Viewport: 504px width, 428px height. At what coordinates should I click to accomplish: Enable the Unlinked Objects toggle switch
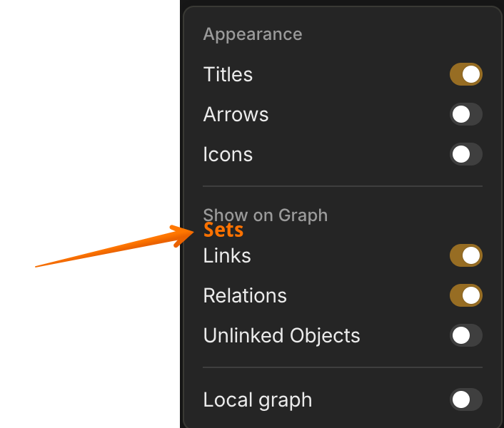pyautogui.click(x=465, y=335)
